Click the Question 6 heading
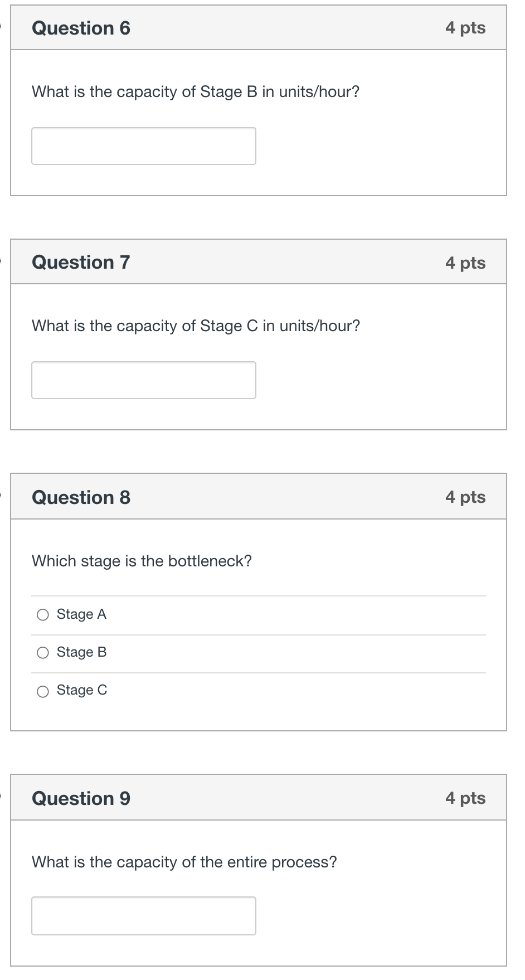This screenshot has width=525, height=980. 81,28
